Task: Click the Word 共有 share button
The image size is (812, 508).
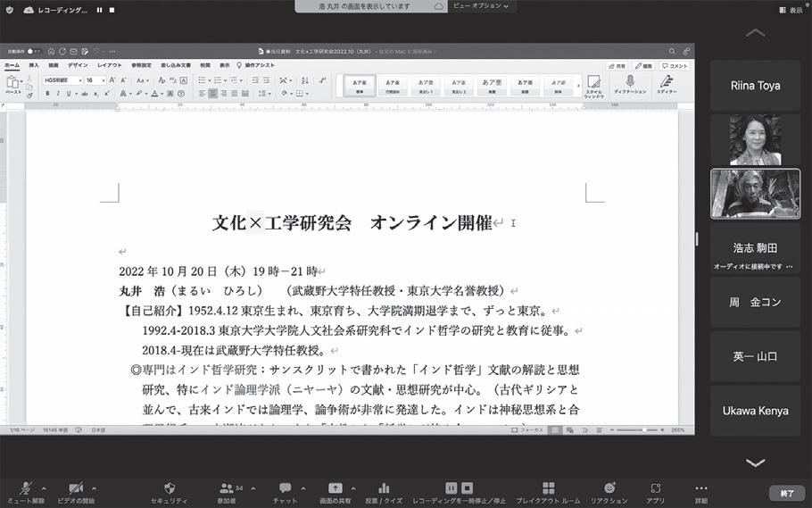Action: pyautogui.click(x=617, y=66)
